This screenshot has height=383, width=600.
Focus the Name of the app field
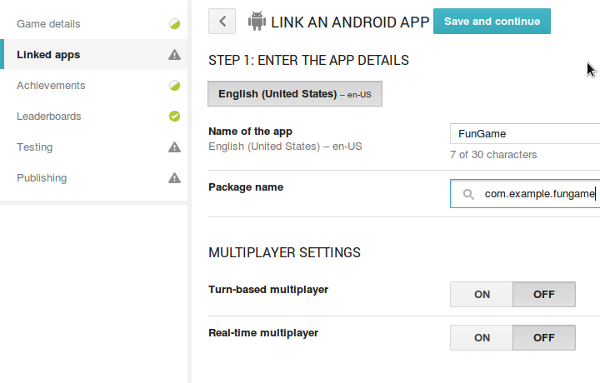pyautogui.click(x=525, y=134)
